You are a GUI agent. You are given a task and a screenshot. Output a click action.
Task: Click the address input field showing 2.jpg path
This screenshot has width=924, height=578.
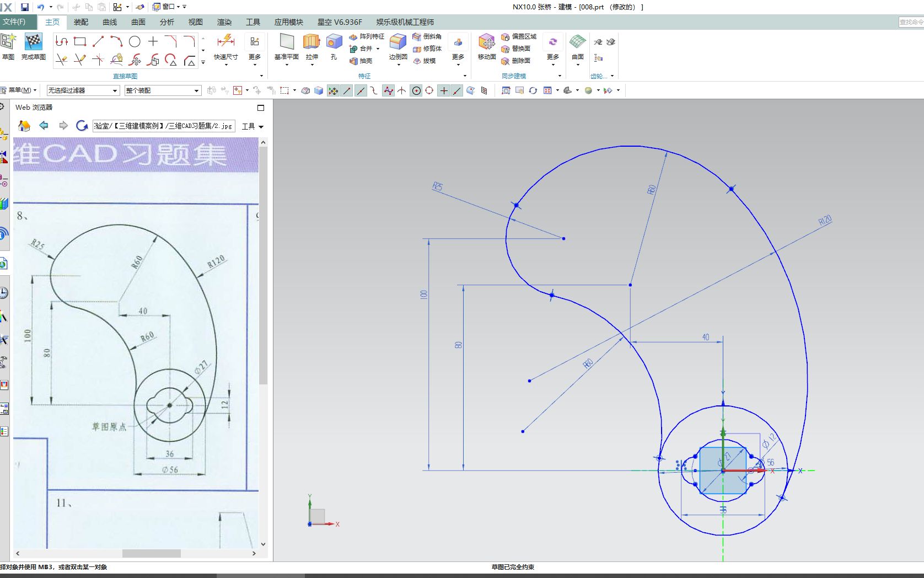tap(163, 126)
